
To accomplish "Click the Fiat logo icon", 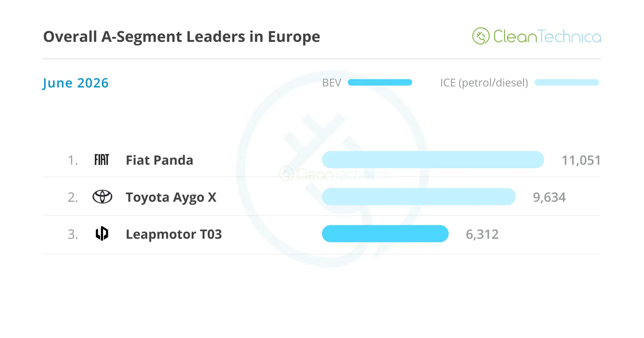I will [x=101, y=160].
